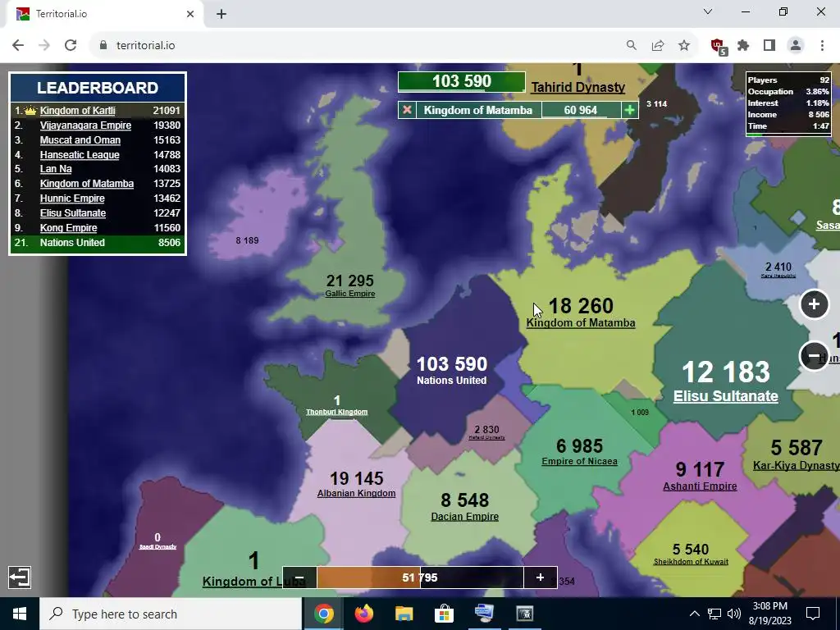Screen dimensions: 840x630
Task: Click Lan Na in leaderboard
Action: (56, 169)
